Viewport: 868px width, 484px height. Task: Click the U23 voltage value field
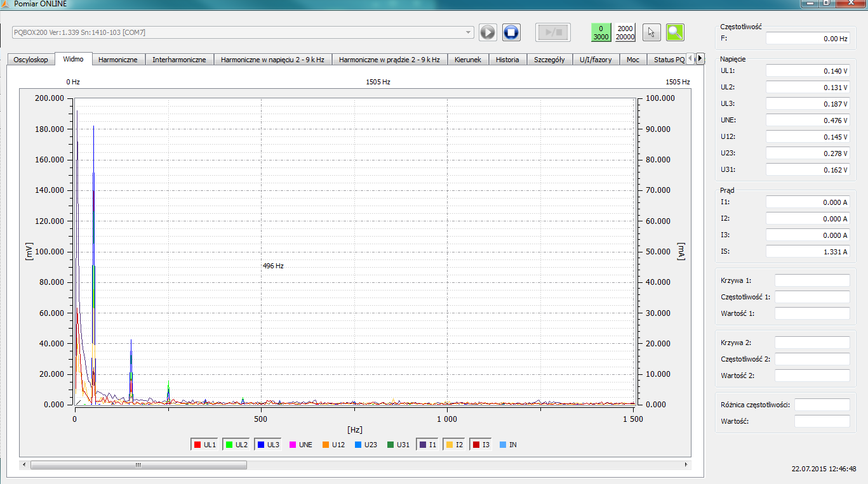click(808, 153)
